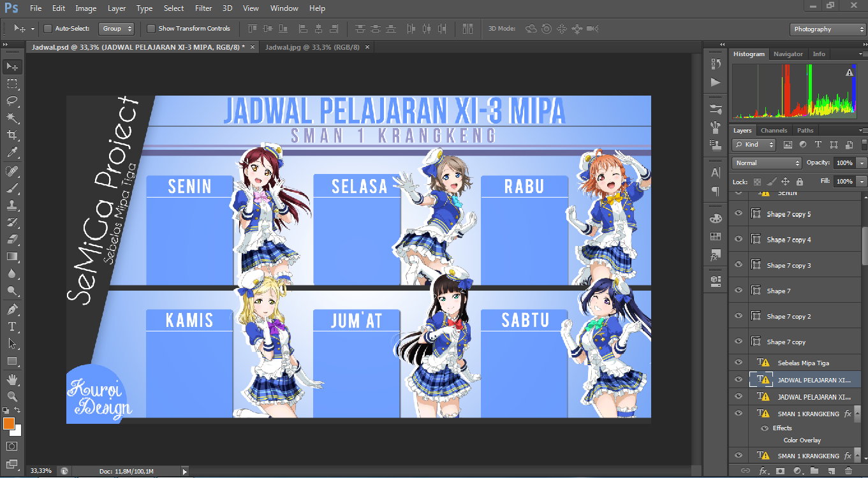This screenshot has height=478, width=868.
Task: Hide the Shape 7 copy 3 layer
Action: click(x=739, y=264)
